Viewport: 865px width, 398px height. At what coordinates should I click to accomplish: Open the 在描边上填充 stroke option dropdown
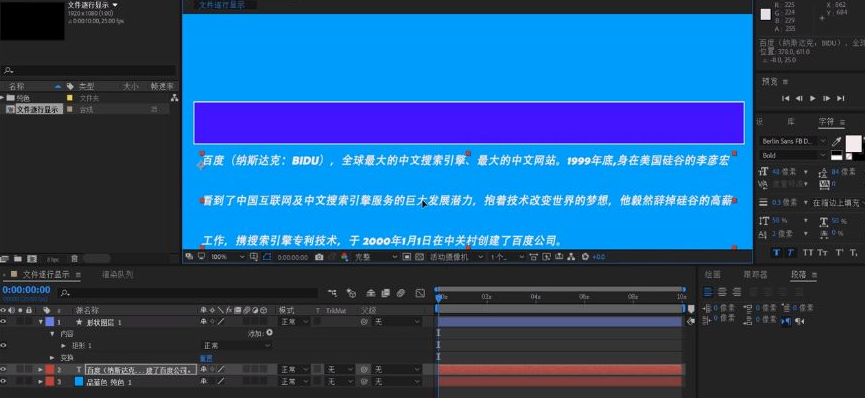tap(838, 203)
